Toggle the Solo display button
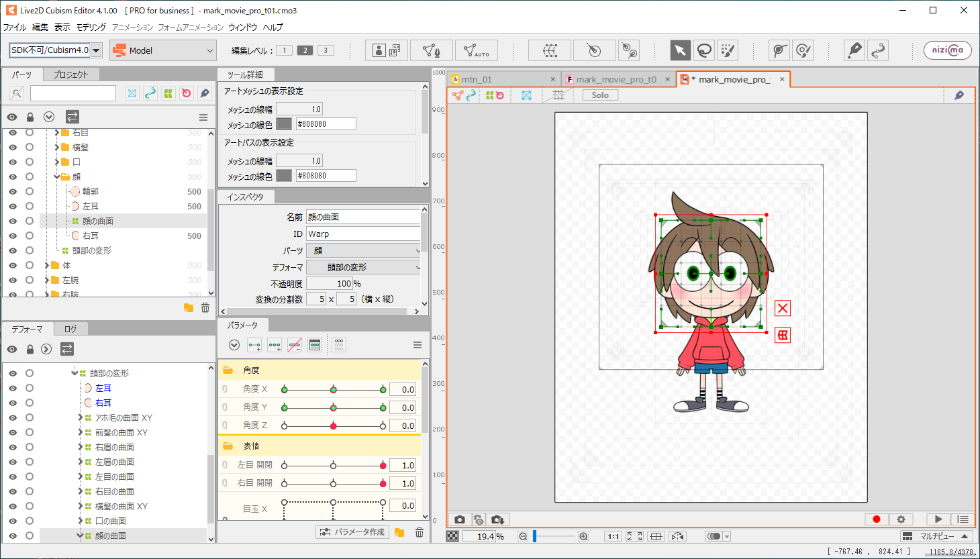980x559 pixels. (x=600, y=95)
